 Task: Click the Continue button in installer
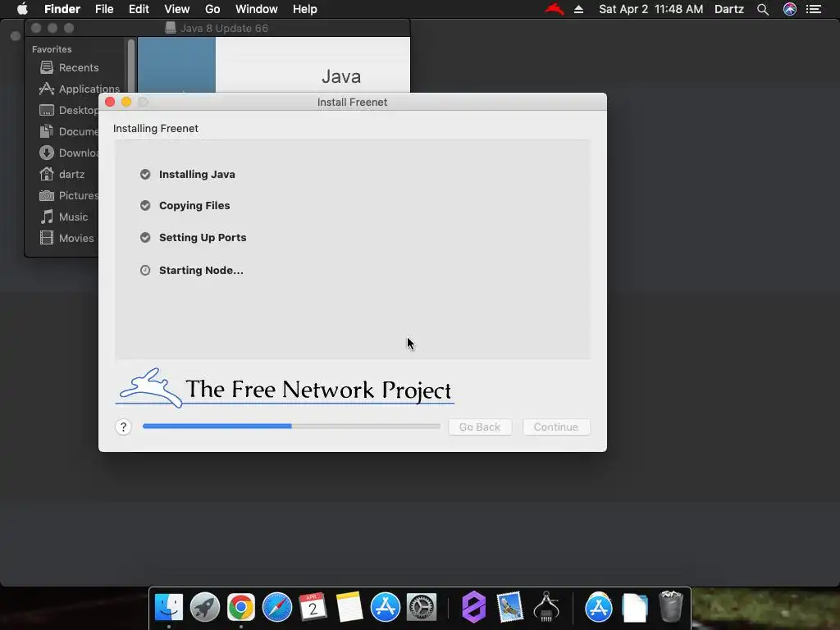[x=556, y=427]
